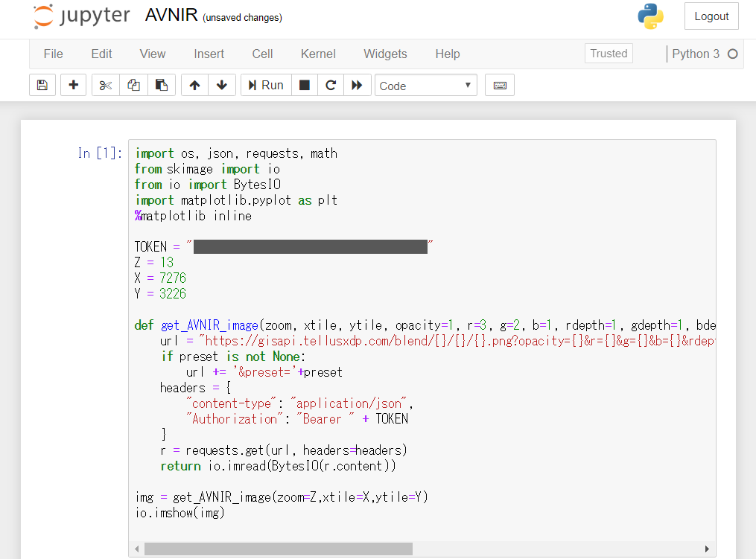This screenshot has width=756, height=559.
Task: Click the redacted TOKEN value in code
Action: (x=311, y=246)
